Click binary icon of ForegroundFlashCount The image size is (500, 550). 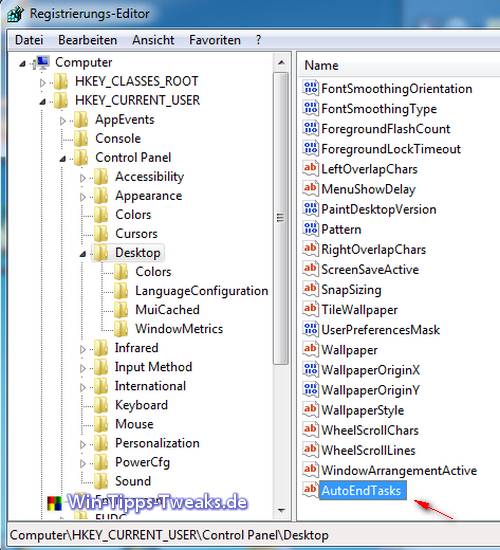click(311, 128)
